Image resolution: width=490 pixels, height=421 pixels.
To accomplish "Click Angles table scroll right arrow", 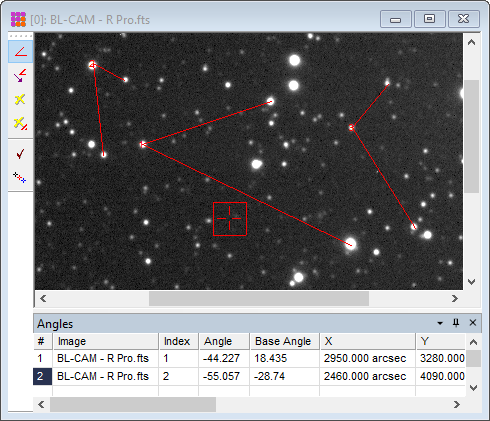I will click(x=457, y=404).
